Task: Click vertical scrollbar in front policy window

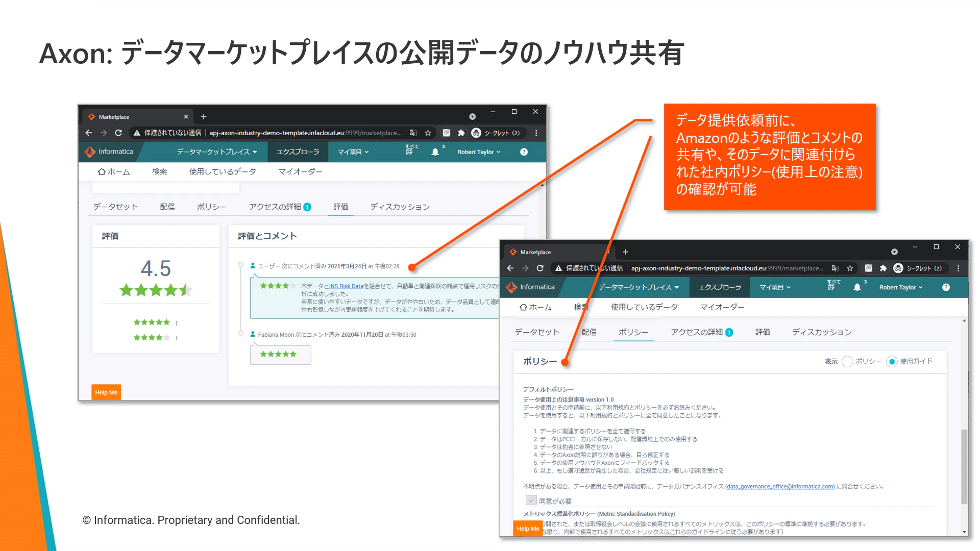Action: 964,467
